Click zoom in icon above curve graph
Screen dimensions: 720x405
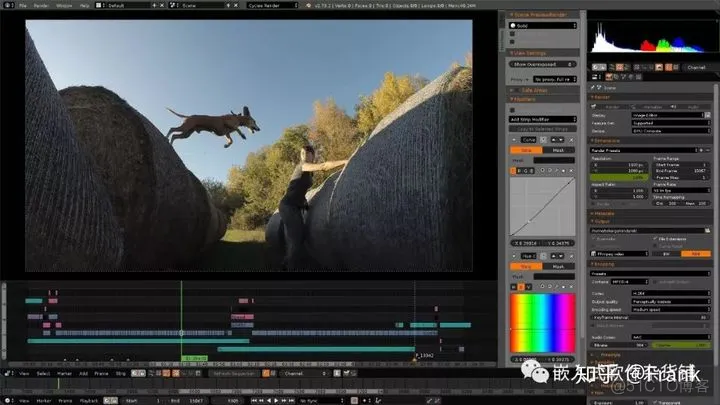542,170
